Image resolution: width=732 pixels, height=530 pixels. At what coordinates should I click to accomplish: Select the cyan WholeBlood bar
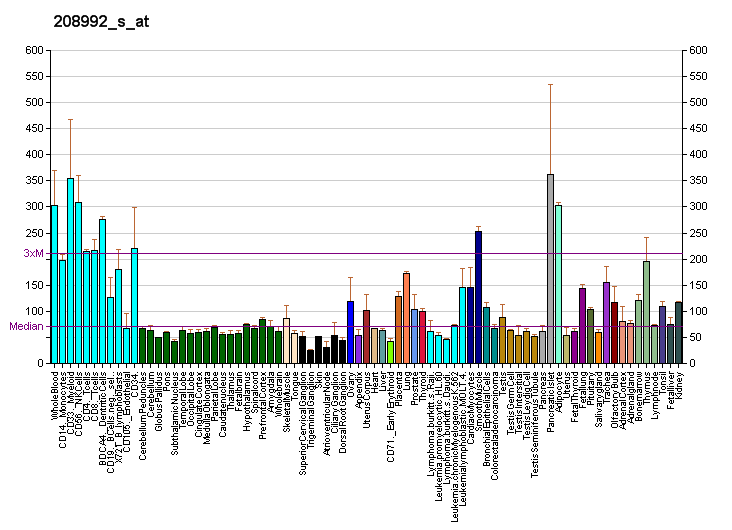[x=54, y=284]
